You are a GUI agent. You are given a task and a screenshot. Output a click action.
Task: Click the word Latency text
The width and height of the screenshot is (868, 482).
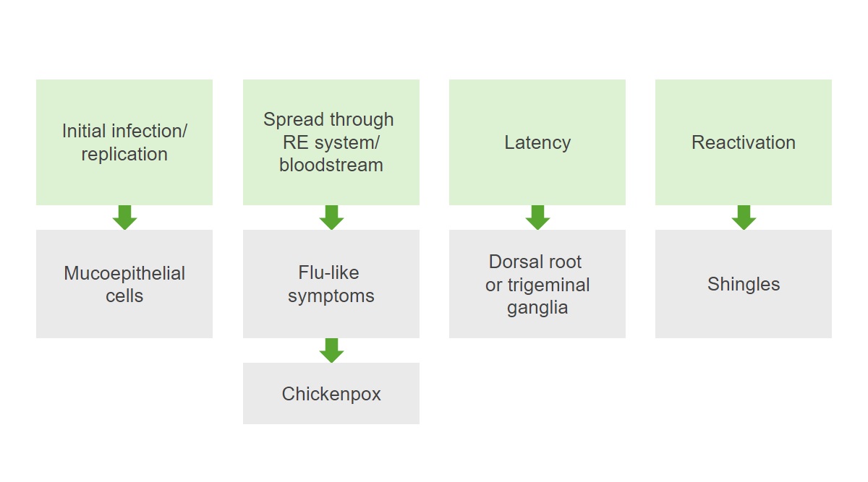click(537, 143)
